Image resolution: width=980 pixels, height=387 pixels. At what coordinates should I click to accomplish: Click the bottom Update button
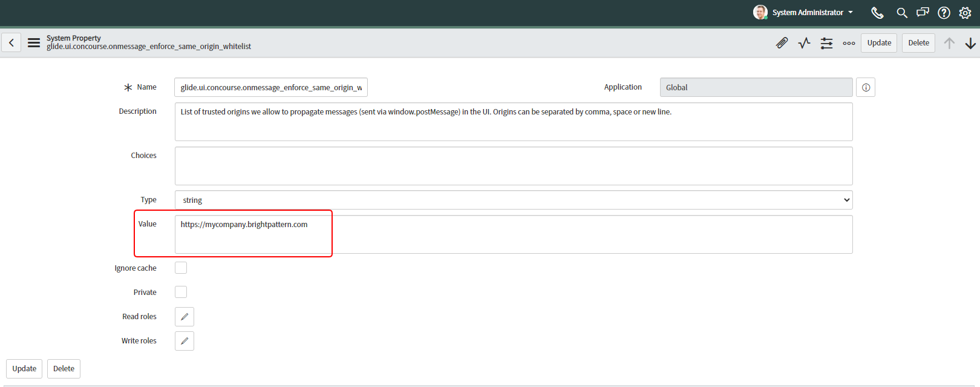pos(24,369)
